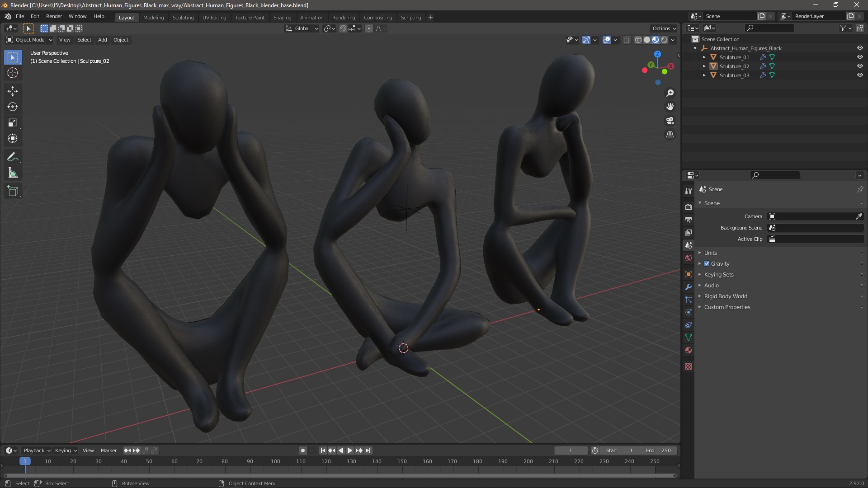Open the Object Mode dropdown

(29, 40)
